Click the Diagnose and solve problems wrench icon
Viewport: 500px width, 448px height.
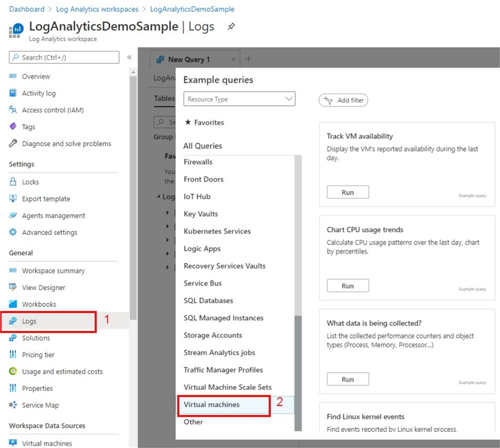[12, 143]
